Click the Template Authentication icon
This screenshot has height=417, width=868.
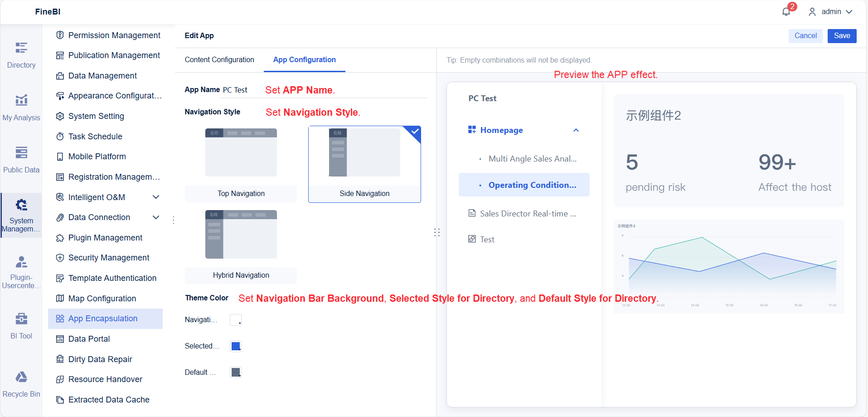tap(60, 278)
